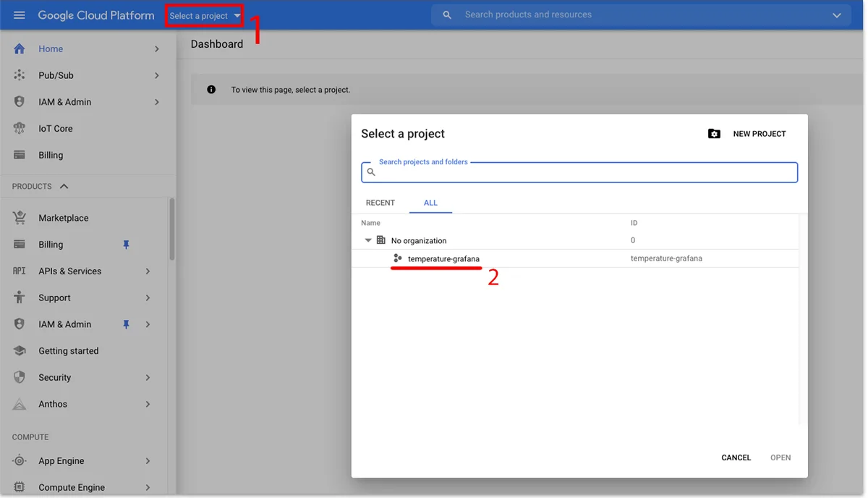Expand the Security submenu chevron
Image resolution: width=868 pixels, height=498 pixels.
(148, 377)
